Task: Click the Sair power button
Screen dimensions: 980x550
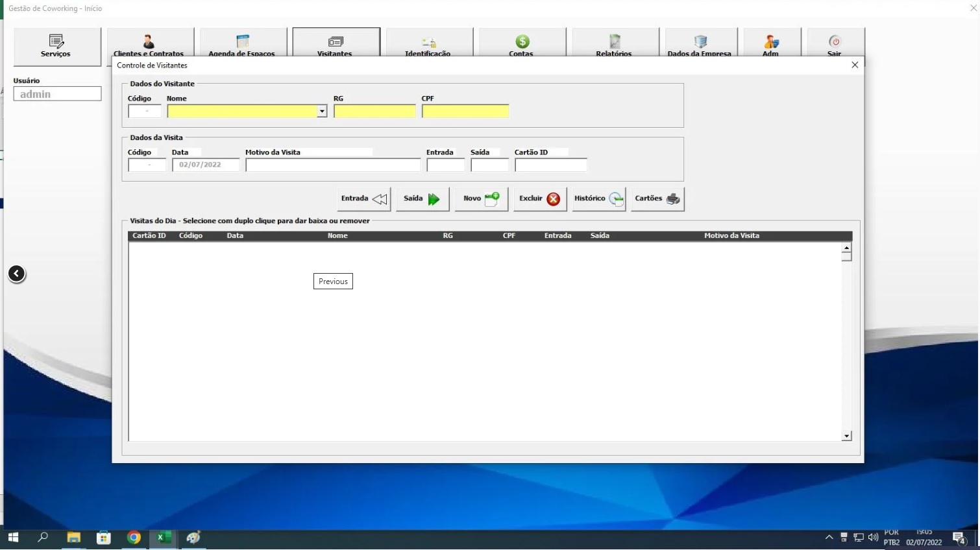Action: coord(835,43)
